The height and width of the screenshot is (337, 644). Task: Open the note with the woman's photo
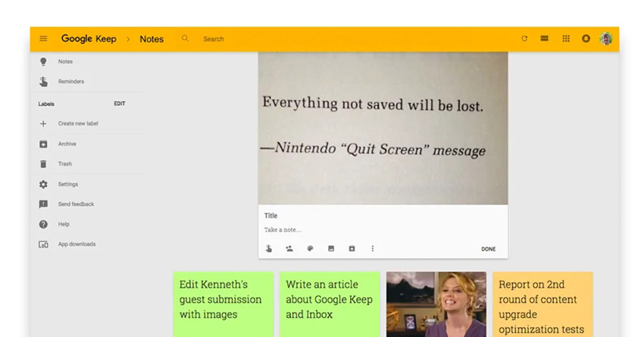coord(436,304)
